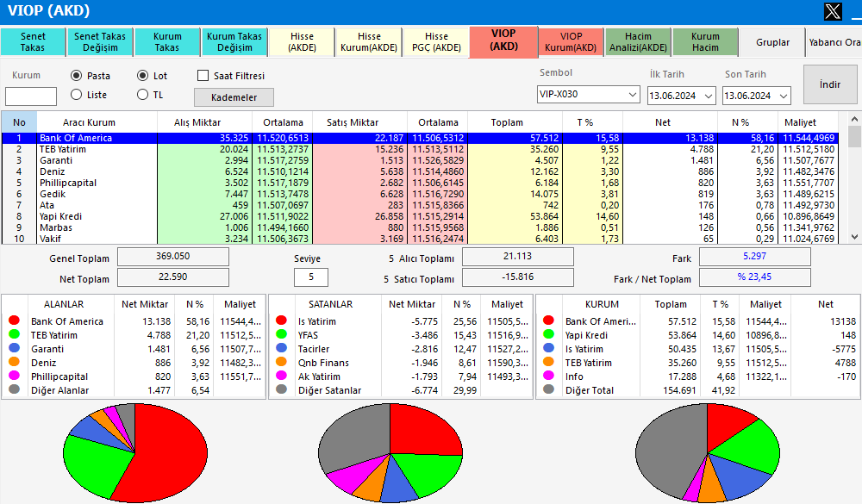The width and height of the screenshot is (862, 504).
Task: Click the SATANLAR pie chart
Action: (390, 453)
